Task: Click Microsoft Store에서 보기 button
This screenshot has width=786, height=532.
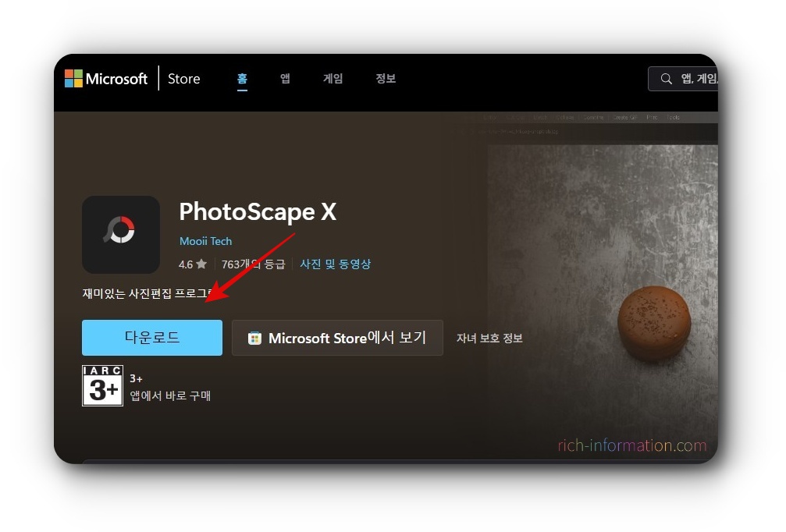Action: [x=337, y=338]
